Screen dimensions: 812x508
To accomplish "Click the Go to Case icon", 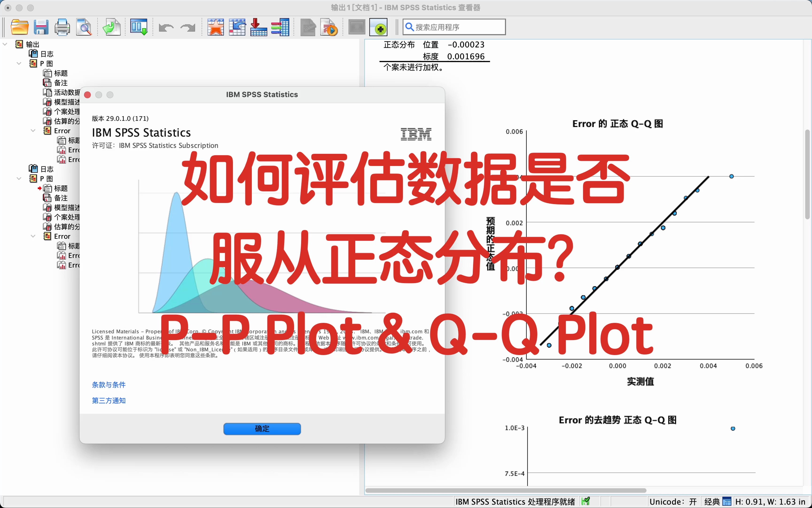I will click(237, 27).
